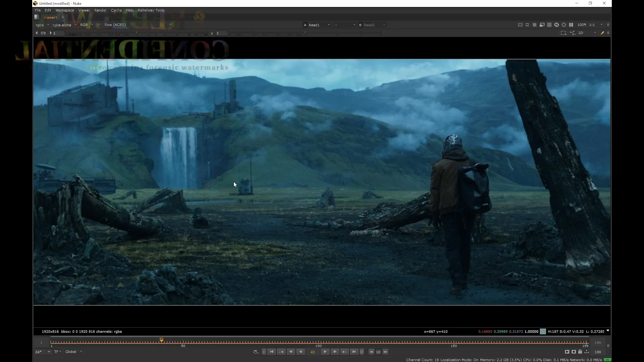Open the rgba.alpha channel dropdown
The height and width of the screenshot is (362, 644).
64,25
